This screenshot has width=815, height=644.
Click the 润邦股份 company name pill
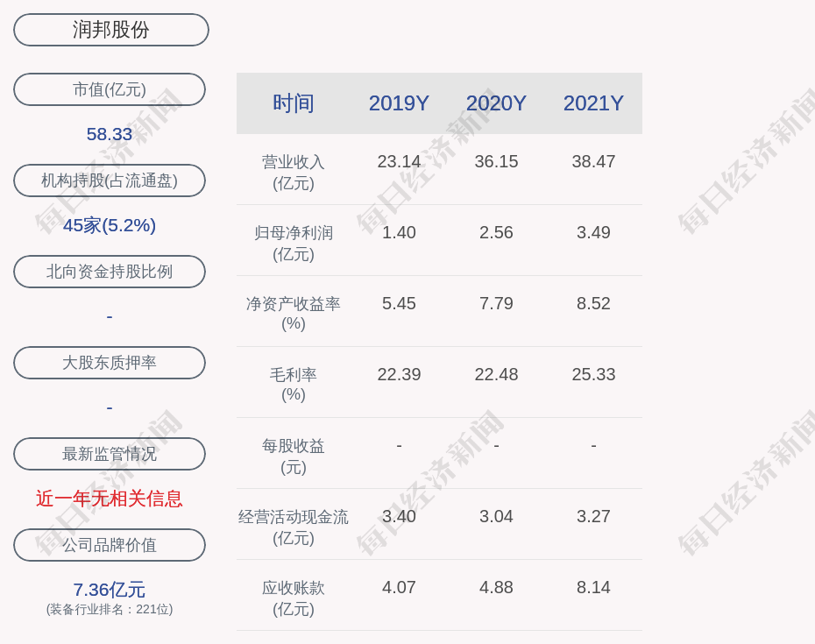(x=110, y=30)
